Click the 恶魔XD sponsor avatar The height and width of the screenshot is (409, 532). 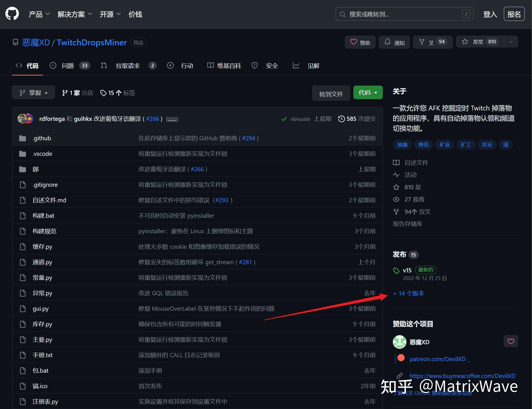point(399,342)
